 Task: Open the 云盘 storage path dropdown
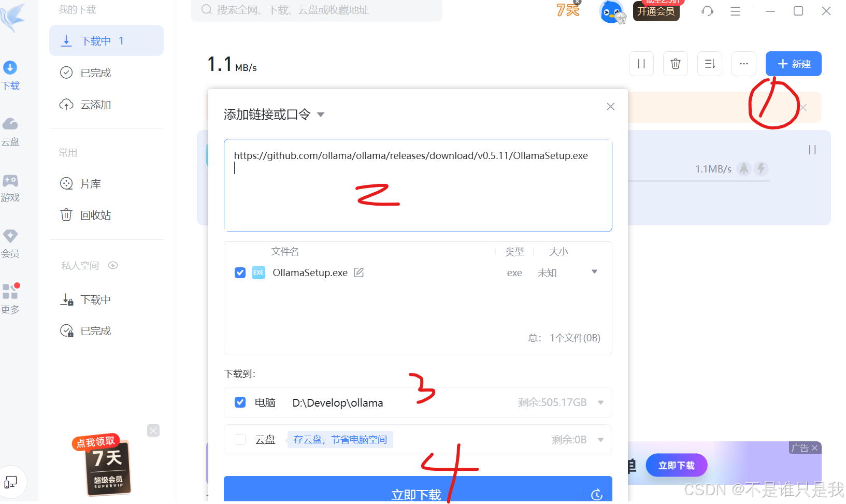point(601,440)
